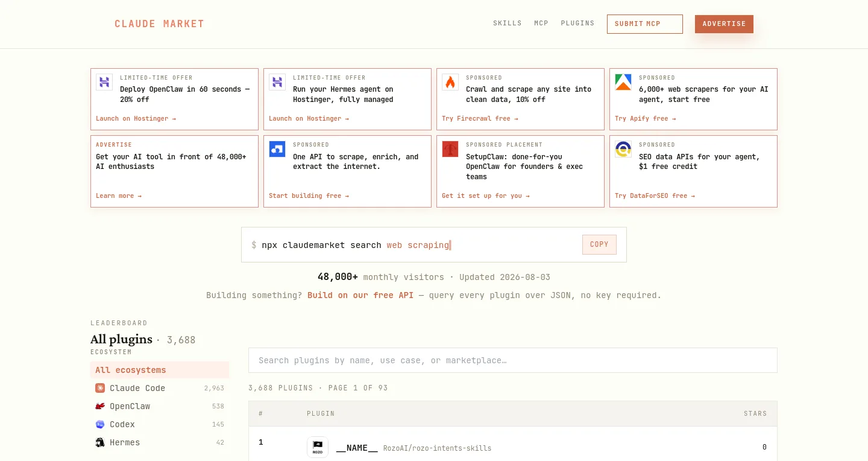Go to Claude Market home logo

[159, 24]
